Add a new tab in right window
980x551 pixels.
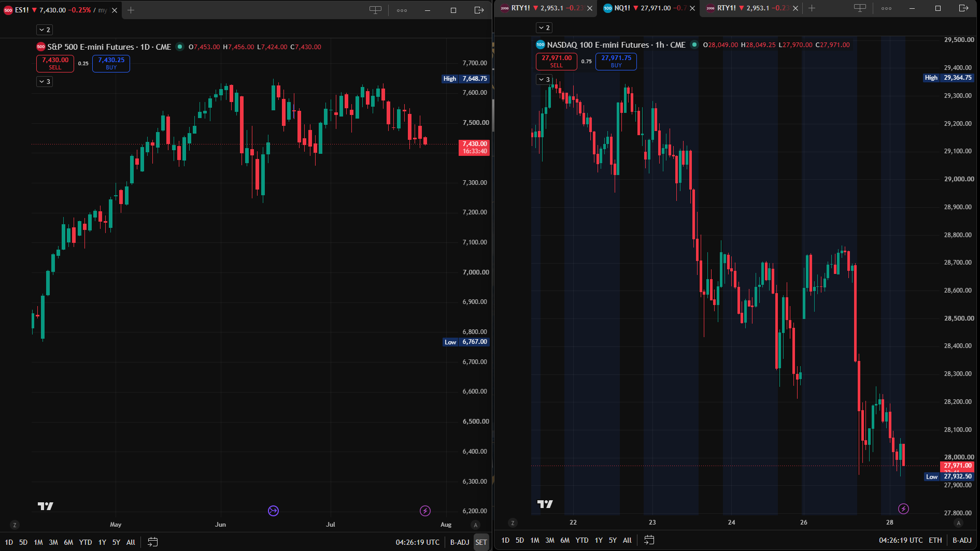[812, 8]
